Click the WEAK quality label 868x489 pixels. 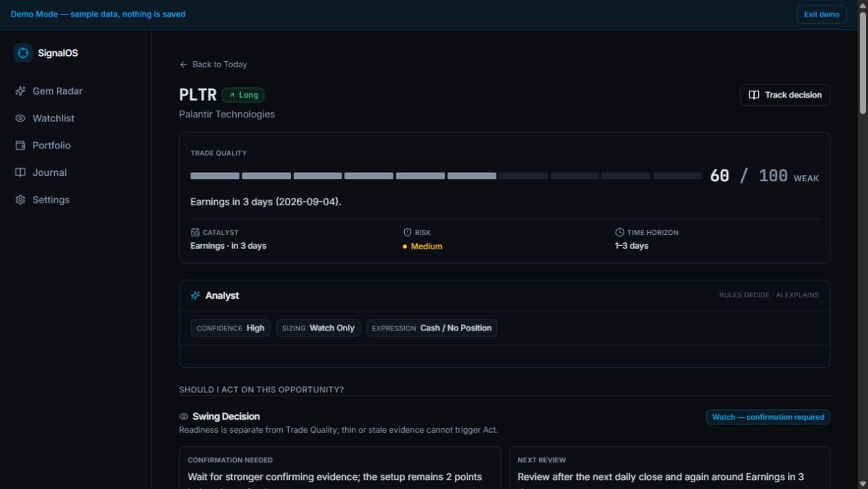tap(806, 179)
